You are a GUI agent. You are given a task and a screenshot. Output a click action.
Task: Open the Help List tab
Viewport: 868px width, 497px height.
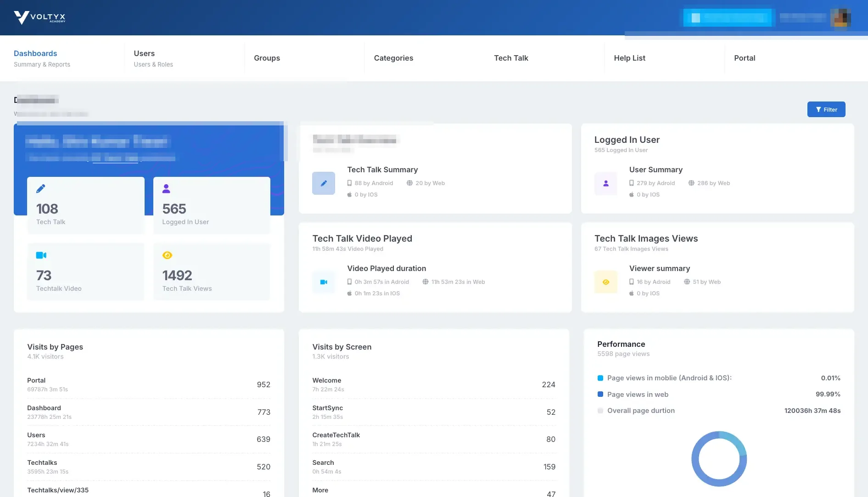(629, 58)
